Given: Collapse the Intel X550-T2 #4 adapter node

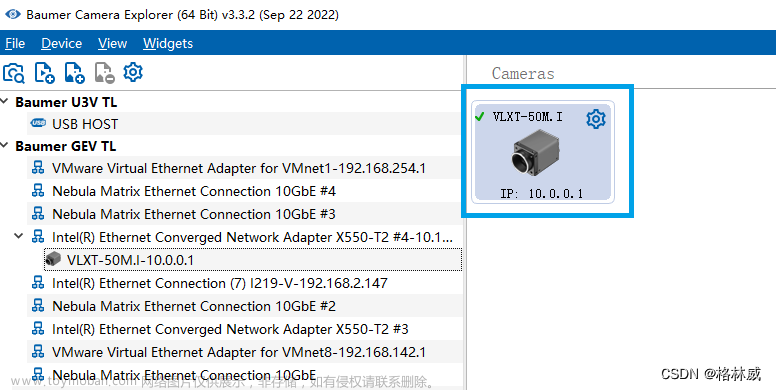Looking at the screenshot, I should click(x=19, y=236).
